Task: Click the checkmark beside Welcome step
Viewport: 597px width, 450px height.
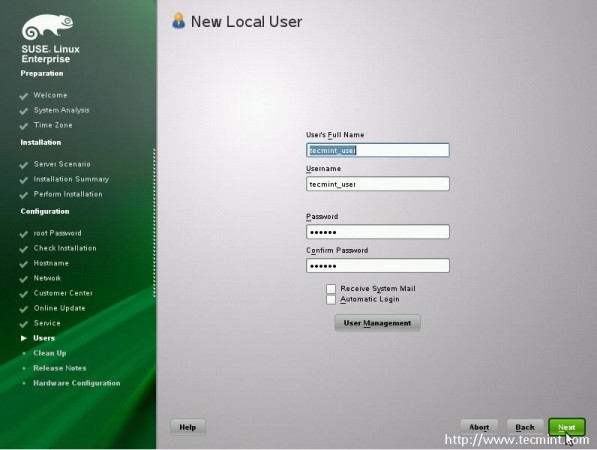Action: [24, 96]
